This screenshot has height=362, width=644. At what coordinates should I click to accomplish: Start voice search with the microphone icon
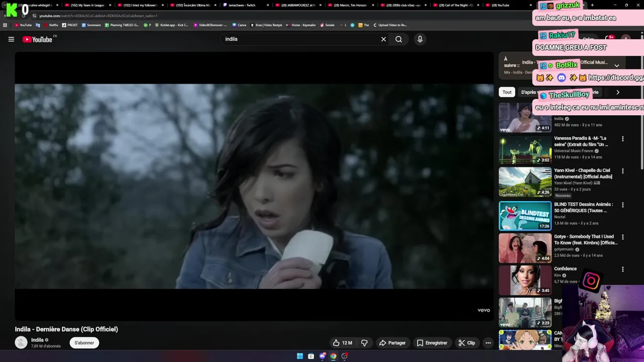(x=420, y=39)
